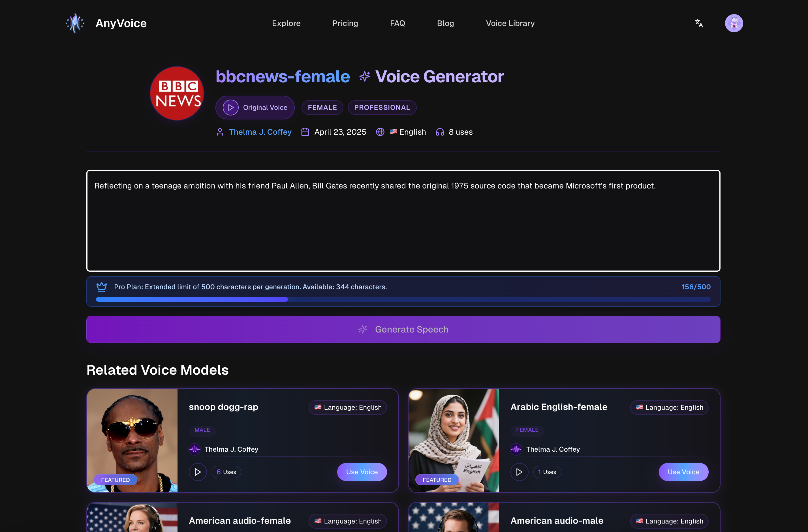Image resolution: width=808 pixels, height=532 pixels.
Task: Go to the Pricing page
Action: click(345, 23)
